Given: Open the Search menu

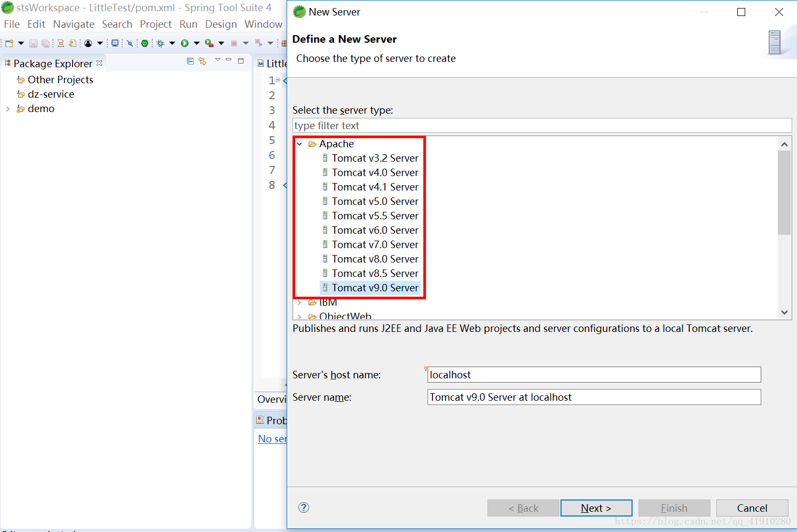Looking at the screenshot, I should 117,24.
